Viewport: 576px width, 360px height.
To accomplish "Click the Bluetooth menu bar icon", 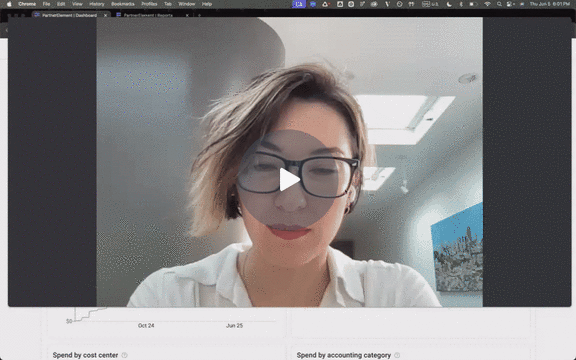I will [x=461, y=4].
